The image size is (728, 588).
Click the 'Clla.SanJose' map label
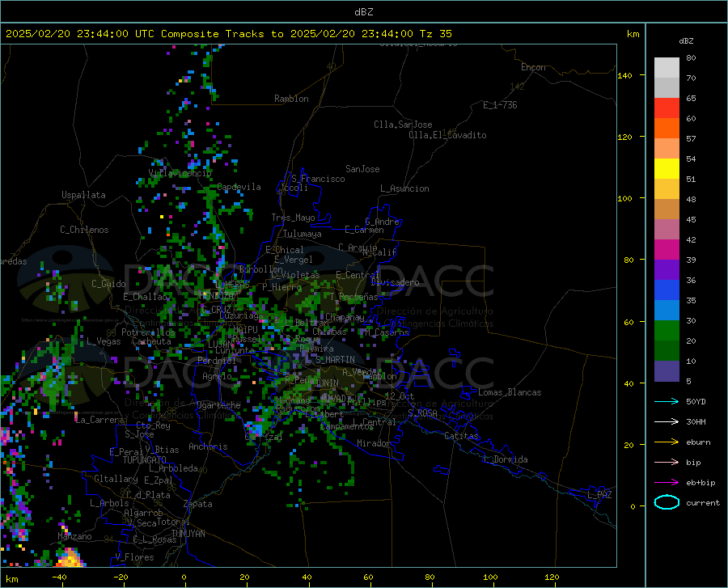click(x=403, y=125)
